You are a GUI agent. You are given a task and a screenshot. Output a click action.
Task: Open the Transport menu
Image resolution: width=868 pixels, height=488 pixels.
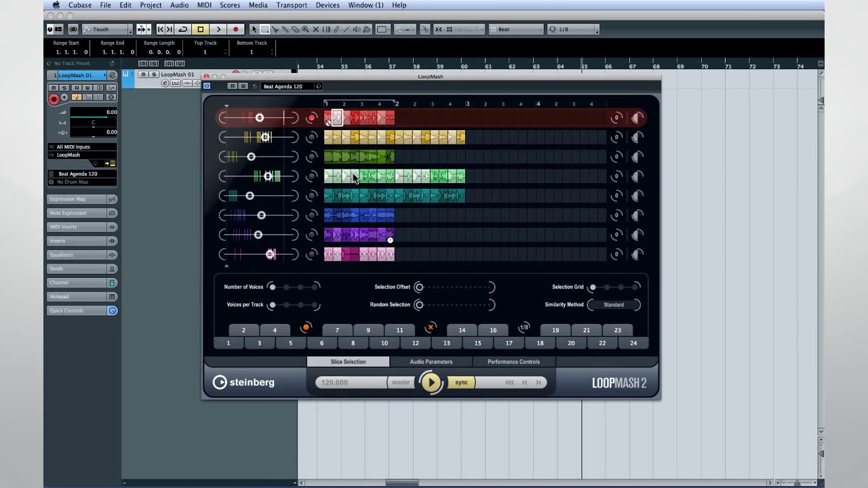coord(292,5)
